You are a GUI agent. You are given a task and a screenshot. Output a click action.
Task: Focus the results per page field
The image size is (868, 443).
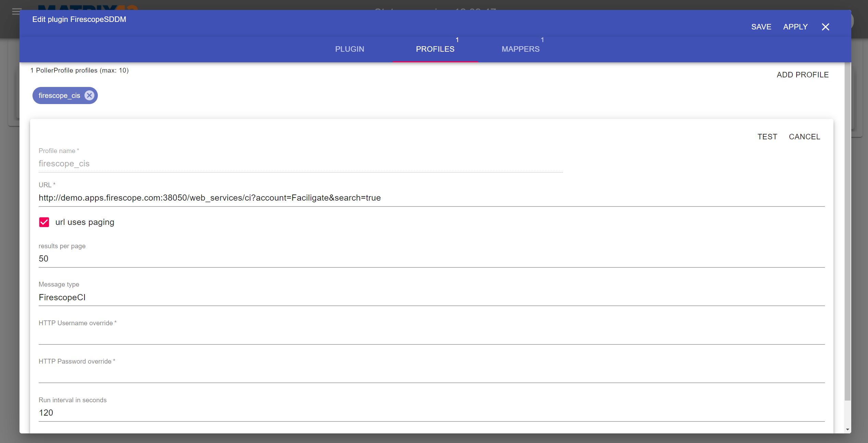click(431, 259)
